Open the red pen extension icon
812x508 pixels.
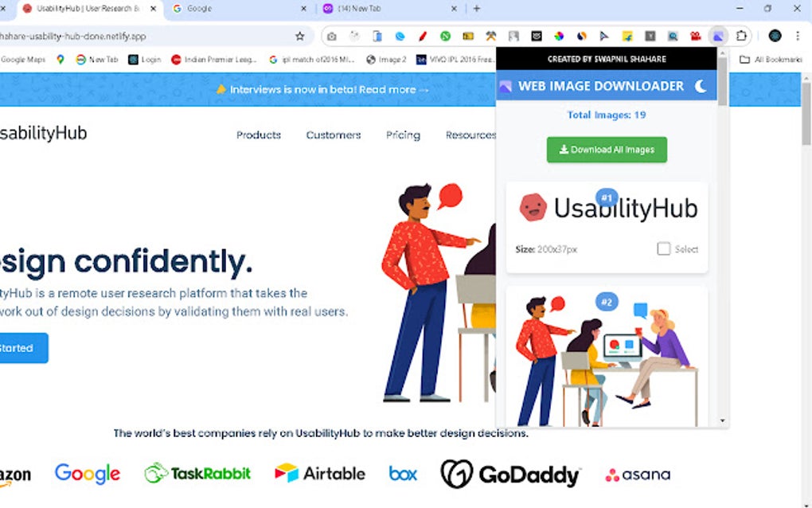(x=422, y=36)
